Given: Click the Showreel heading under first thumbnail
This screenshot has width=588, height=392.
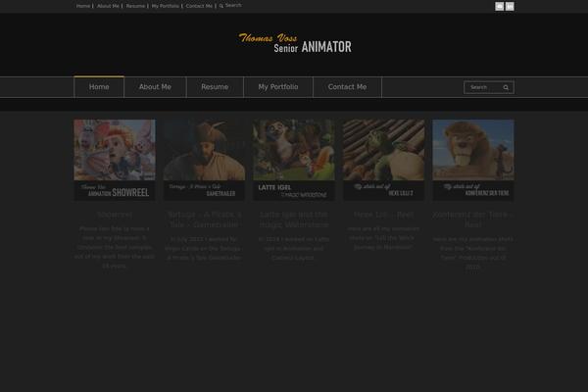Looking at the screenshot, I should pyautogui.click(x=115, y=215).
